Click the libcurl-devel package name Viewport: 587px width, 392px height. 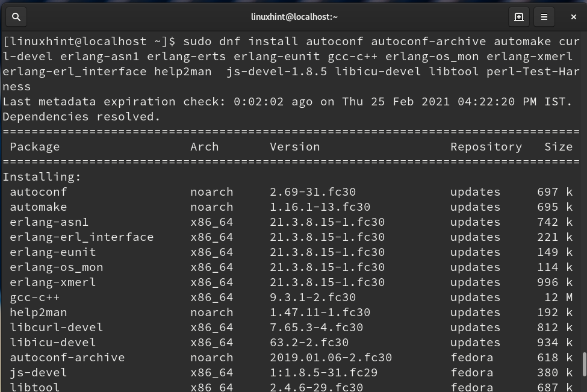(57, 327)
